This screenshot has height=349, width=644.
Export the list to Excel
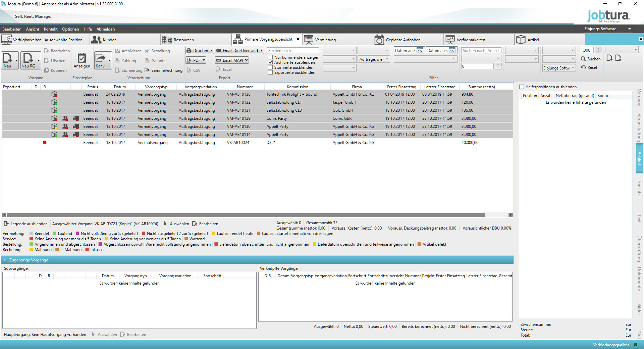click(224, 69)
